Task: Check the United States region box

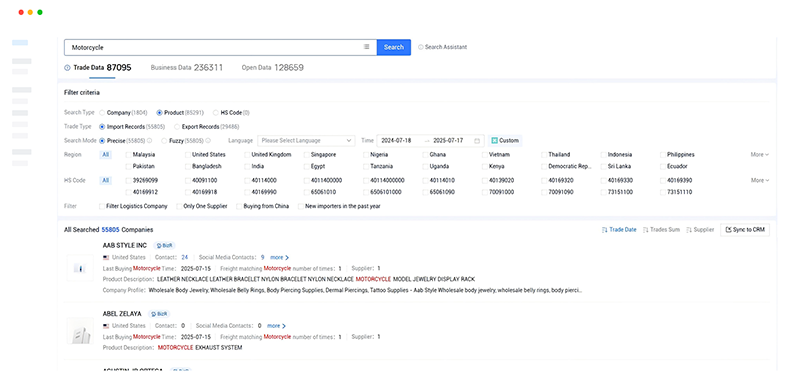Action: (188, 155)
